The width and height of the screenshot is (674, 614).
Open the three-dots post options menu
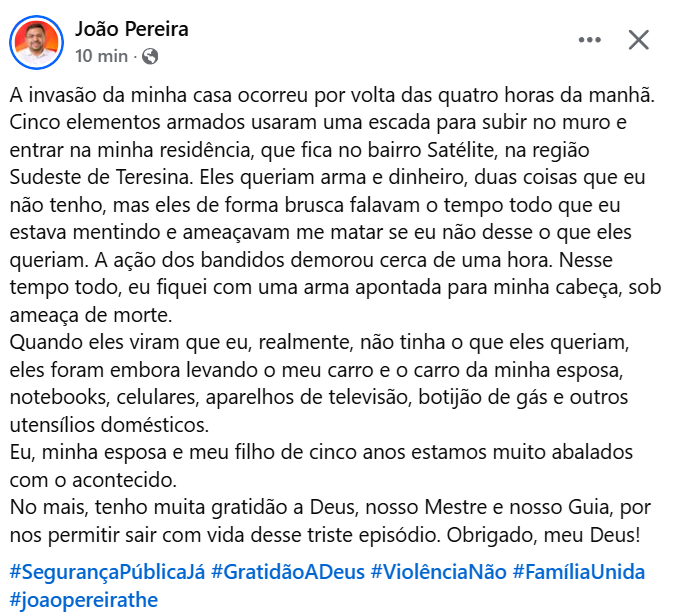tap(590, 40)
